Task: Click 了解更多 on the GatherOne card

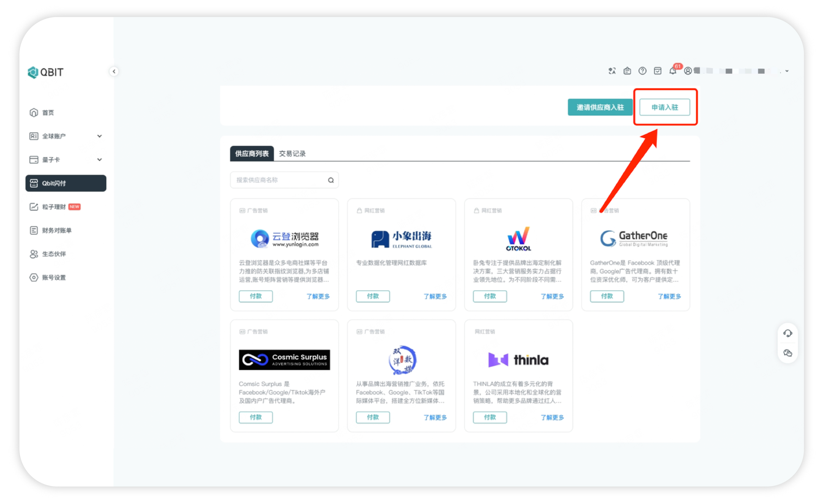Action: [x=669, y=296]
